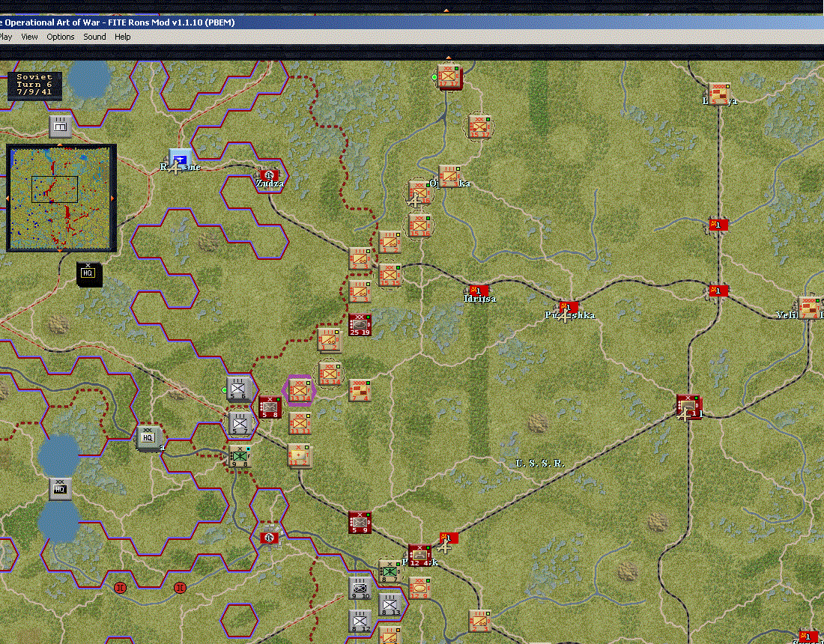
Task: Click the minimap overview thumbnail
Action: pyautogui.click(x=61, y=198)
